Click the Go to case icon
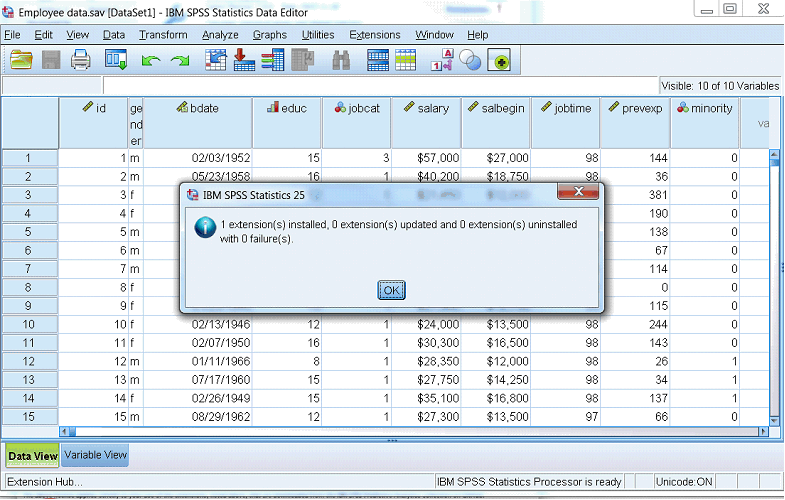 (x=216, y=60)
